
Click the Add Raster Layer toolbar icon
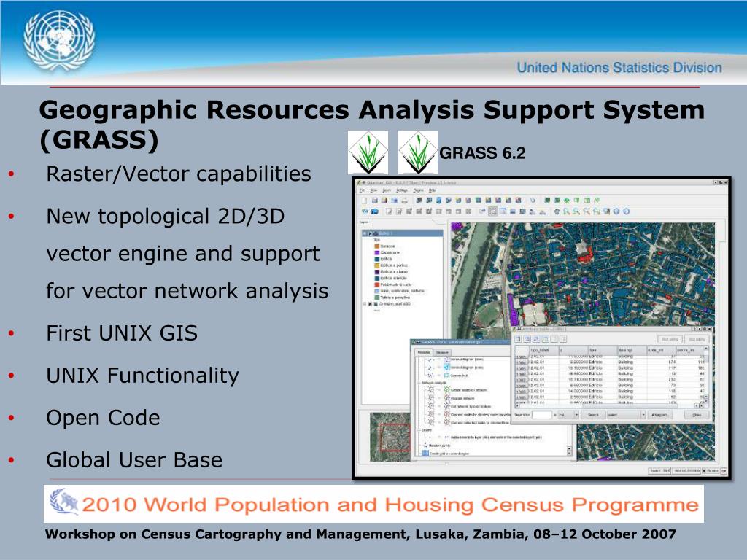429,201
